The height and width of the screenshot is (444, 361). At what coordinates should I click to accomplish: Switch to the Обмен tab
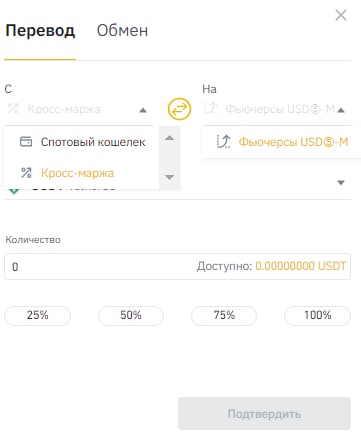pyautogui.click(x=122, y=31)
